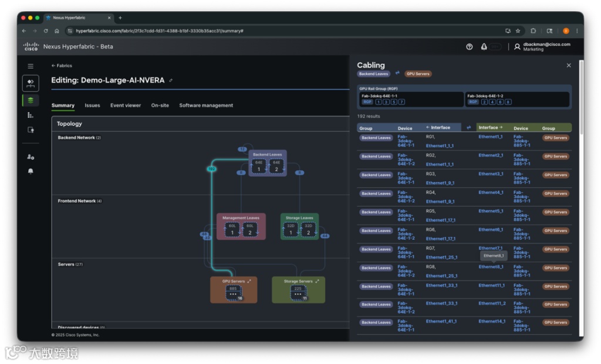Open Ethernet2_1 interface link
This screenshot has width=601, height=364.
[491, 155]
